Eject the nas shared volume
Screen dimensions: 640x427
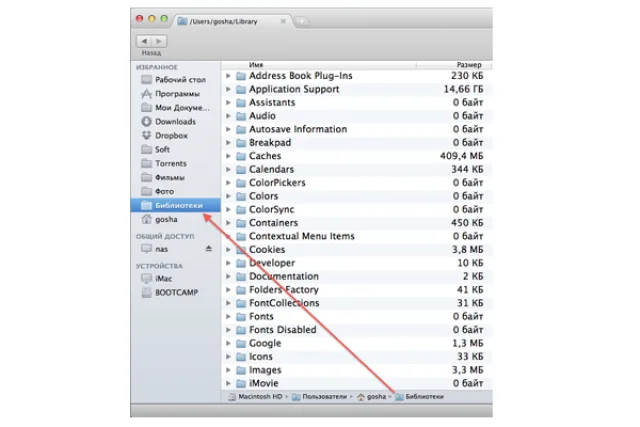point(209,248)
